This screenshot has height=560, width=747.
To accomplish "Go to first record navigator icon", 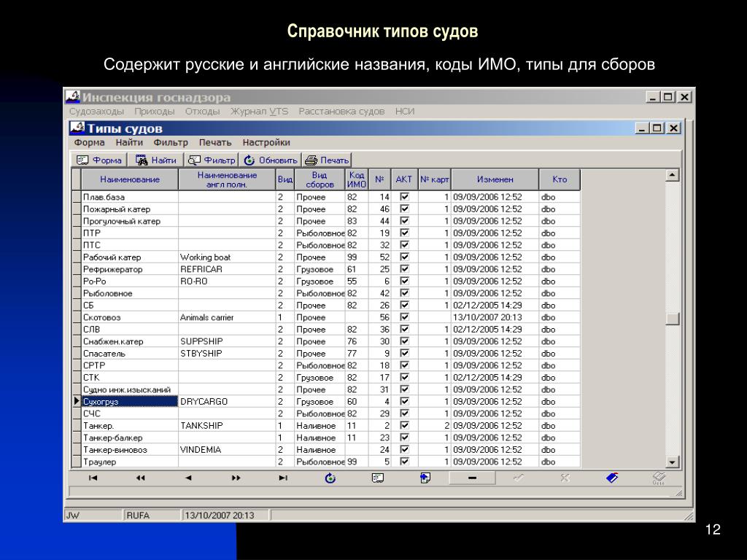I will click(x=93, y=478).
